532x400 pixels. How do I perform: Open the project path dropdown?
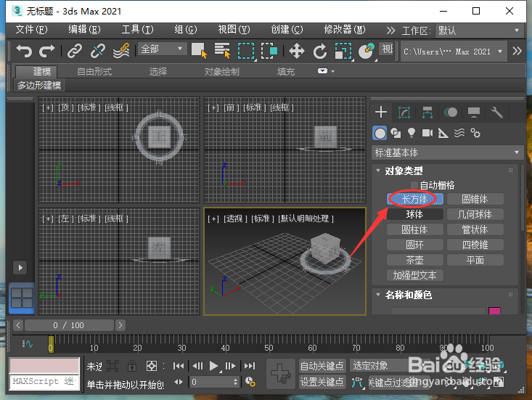click(x=454, y=52)
